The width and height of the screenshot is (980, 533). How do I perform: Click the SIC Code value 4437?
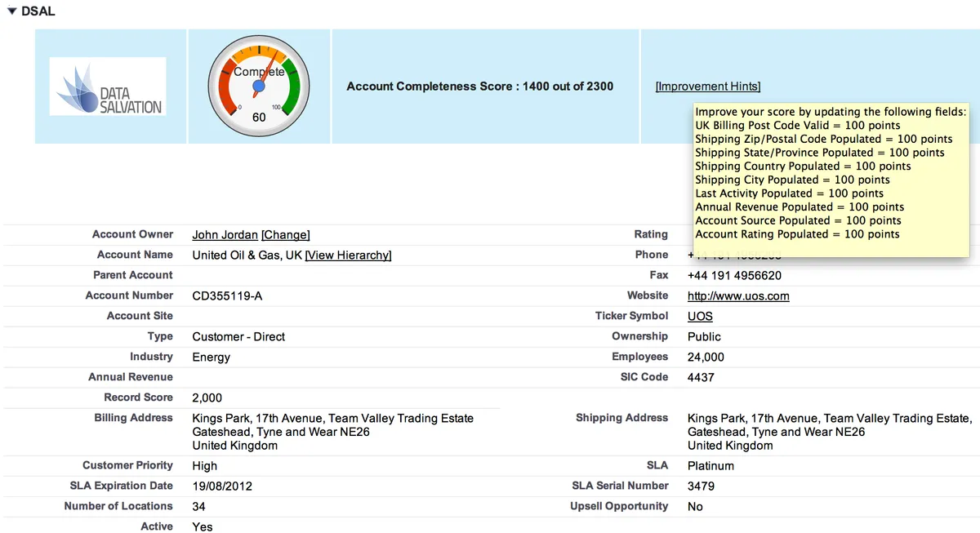tap(701, 378)
